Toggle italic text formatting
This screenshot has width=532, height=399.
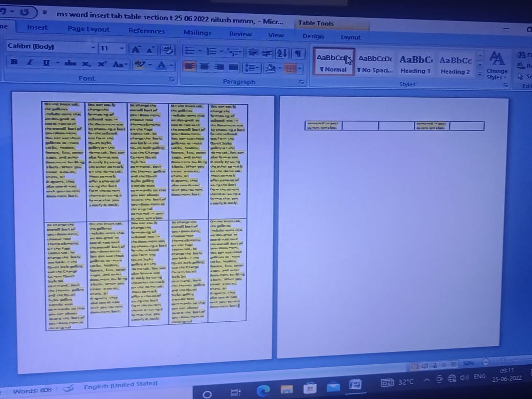coord(30,62)
